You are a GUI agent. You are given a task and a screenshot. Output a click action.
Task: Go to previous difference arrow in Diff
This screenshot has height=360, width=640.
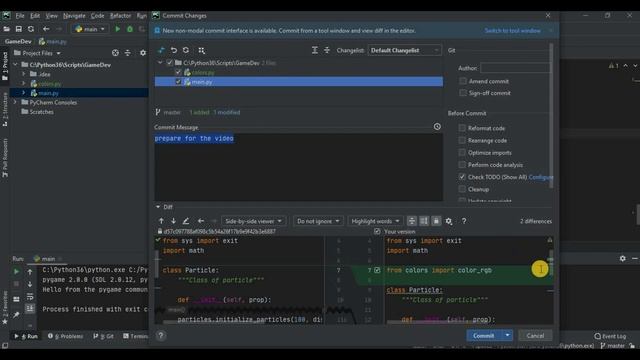161,221
